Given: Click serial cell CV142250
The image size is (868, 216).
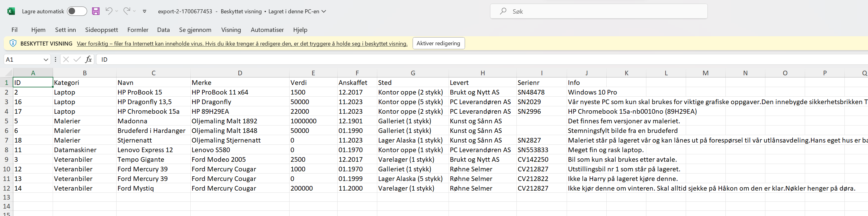Looking at the screenshot, I should pos(542,159).
